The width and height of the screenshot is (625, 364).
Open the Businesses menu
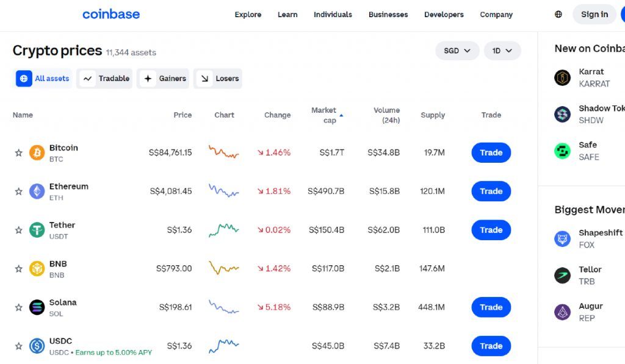coord(388,15)
